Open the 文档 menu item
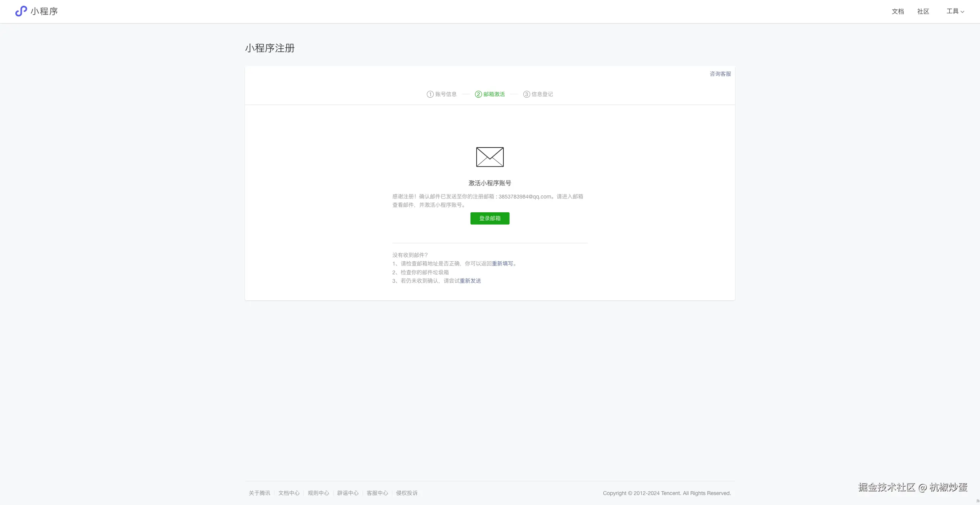980x505 pixels. (x=897, y=11)
